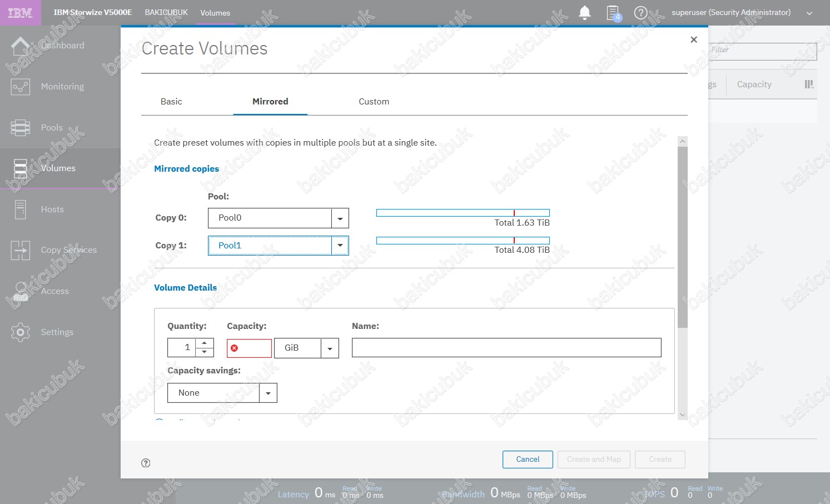Open Settings in the sidebar menu
Screen dimensions: 830x504
[x=57, y=332]
